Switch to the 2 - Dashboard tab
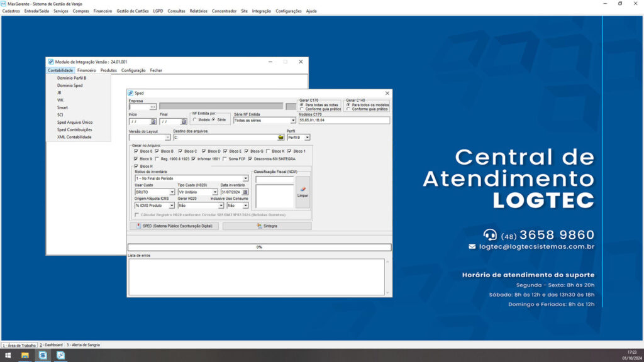 pyautogui.click(x=52, y=345)
